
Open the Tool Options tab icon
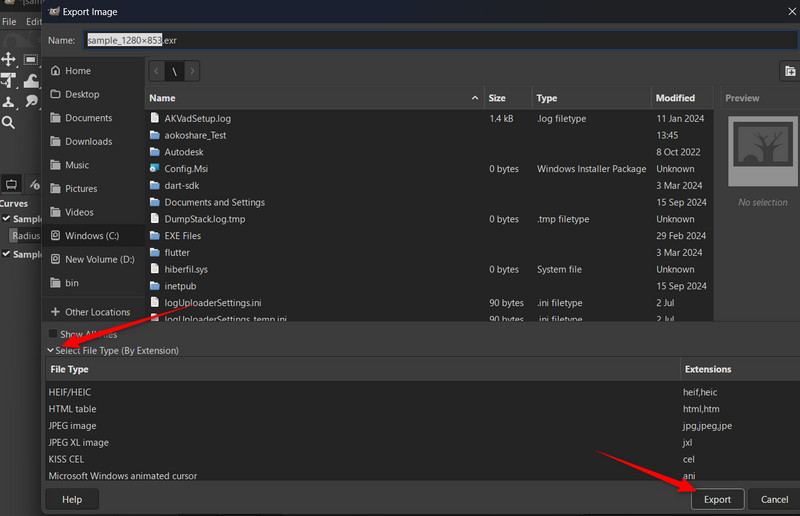[x=11, y=184]
